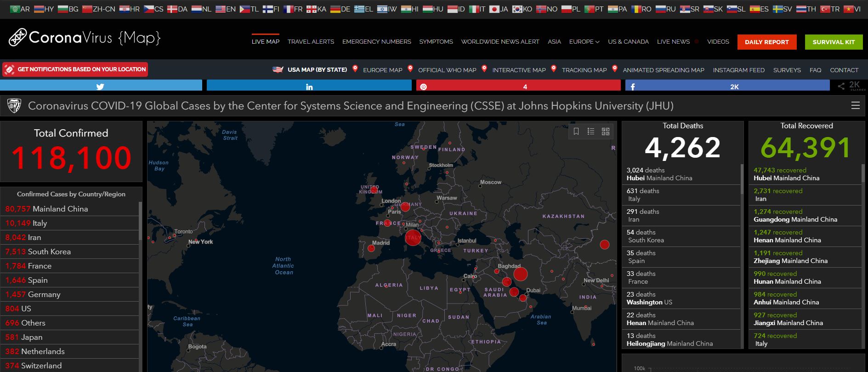868x372 pixels.
Task: Select '7,513 South Korea' row
Action: click(x=69, y=252)
